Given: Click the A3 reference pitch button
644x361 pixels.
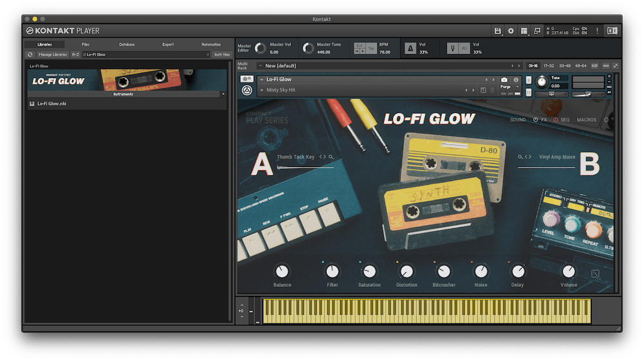Looking at the screenshot, I should tap(464, 48).
